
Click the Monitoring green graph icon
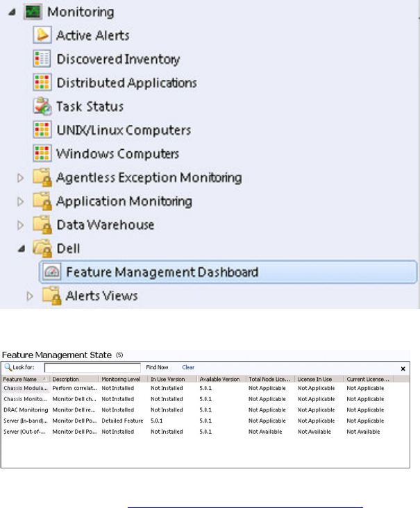click(33, 12)
